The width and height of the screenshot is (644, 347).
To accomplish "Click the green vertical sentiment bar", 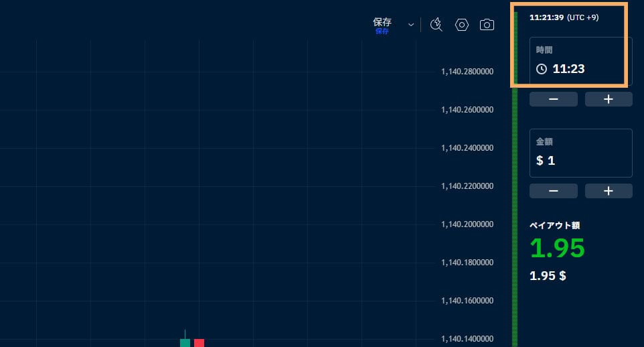I will coord(515,214).
